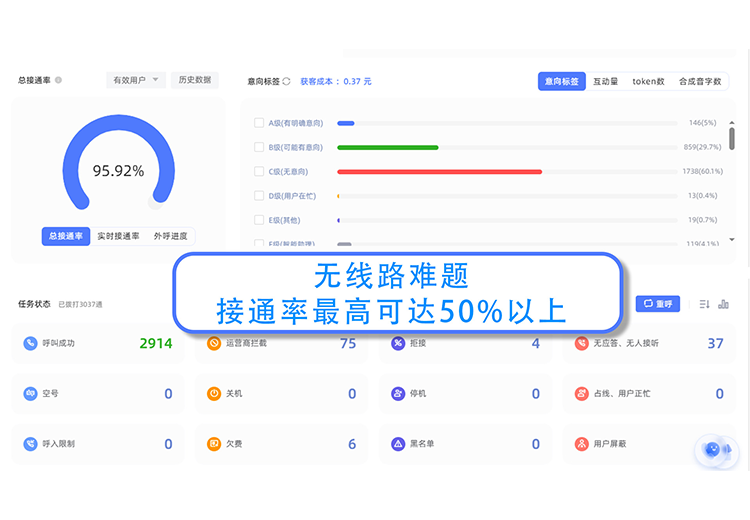Image resolution: width=750 pixels, height=520 pixels.
Task: Click the 欠费 orange icon
Action: [x=214, y=444]
